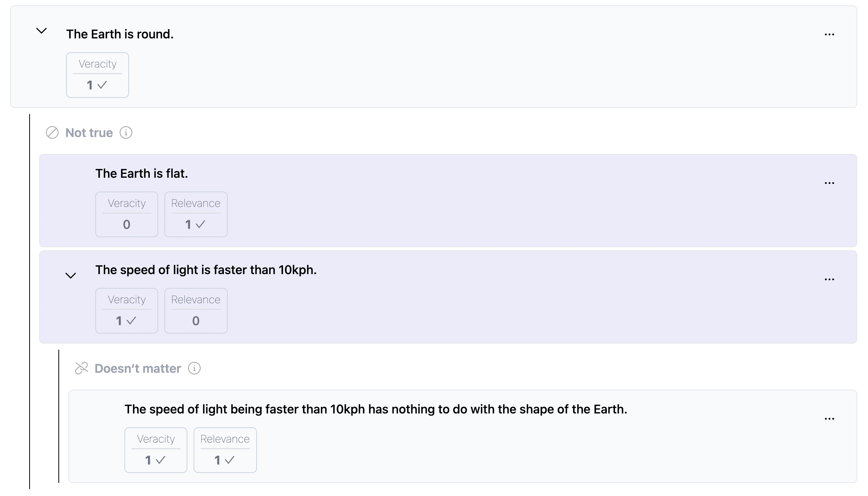Collapse the 'The Earth is round' claim
This screenshot has width=868, height=496.
click(x=41, y=31)
